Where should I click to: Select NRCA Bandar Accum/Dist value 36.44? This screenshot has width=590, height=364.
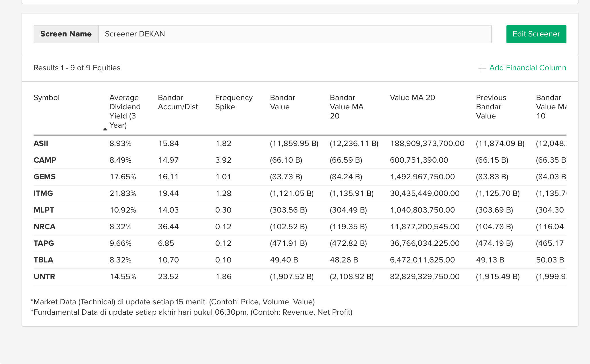pyautogui.click(x=168, y=227)
